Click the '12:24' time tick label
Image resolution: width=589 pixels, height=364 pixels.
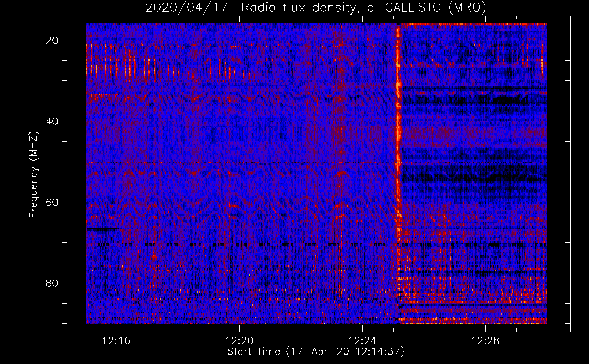362,341
